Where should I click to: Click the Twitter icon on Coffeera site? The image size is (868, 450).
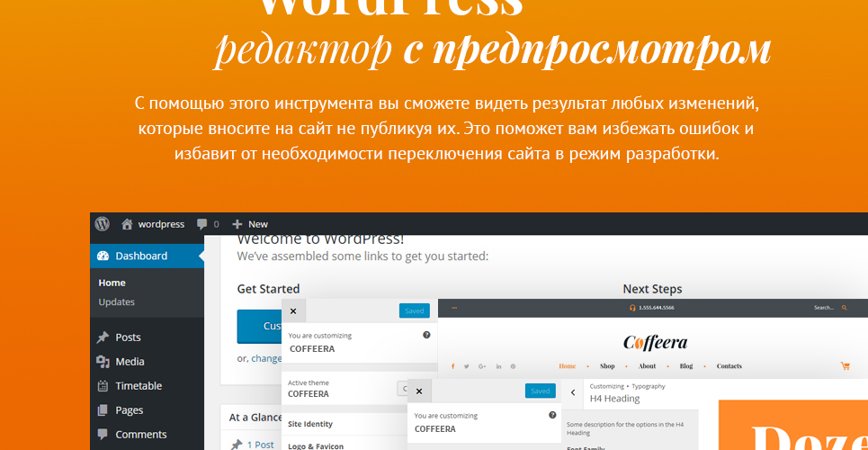pyautogui.click(x=467, y=366)
